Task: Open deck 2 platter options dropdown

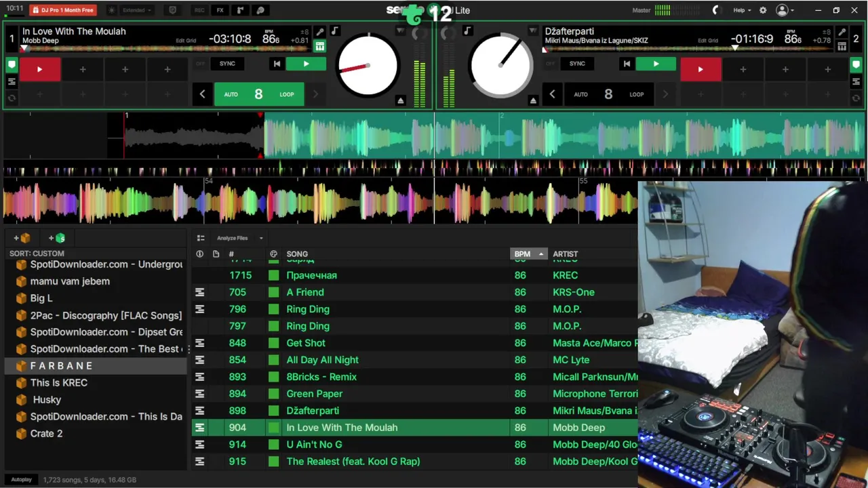Action: (x=533, y=31)
